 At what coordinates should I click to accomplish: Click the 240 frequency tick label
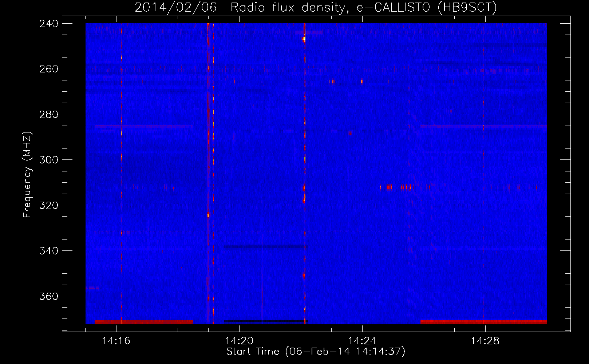[x=48, y=23]
